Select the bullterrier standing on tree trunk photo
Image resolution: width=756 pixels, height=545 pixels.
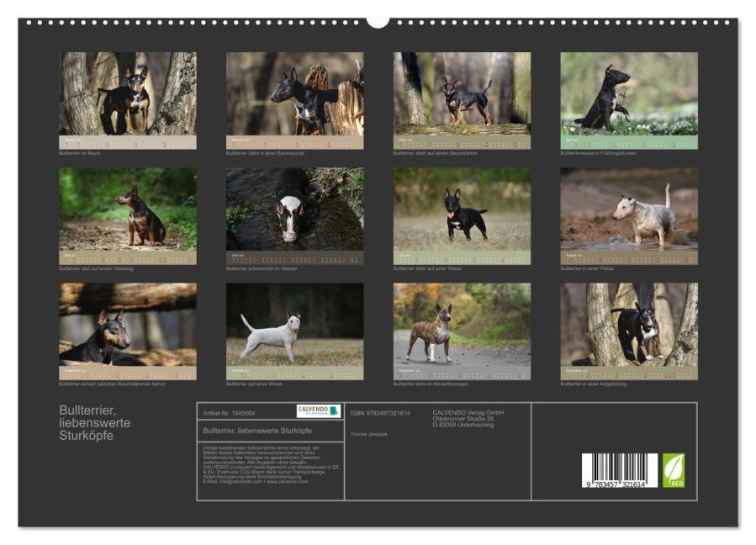(462, 93)
